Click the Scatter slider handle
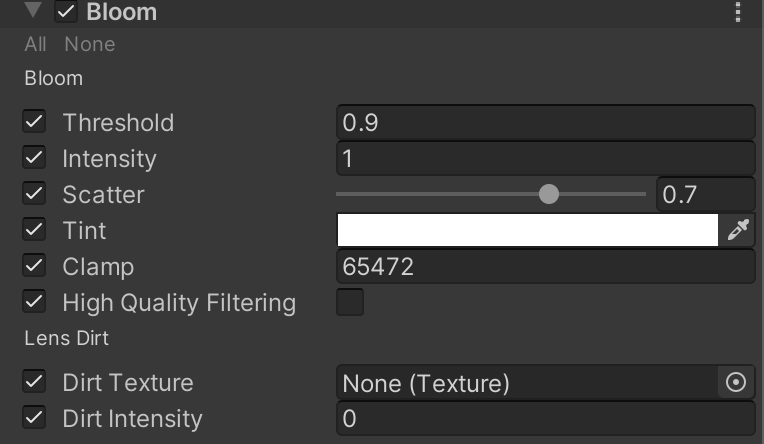 click(549, 194)
